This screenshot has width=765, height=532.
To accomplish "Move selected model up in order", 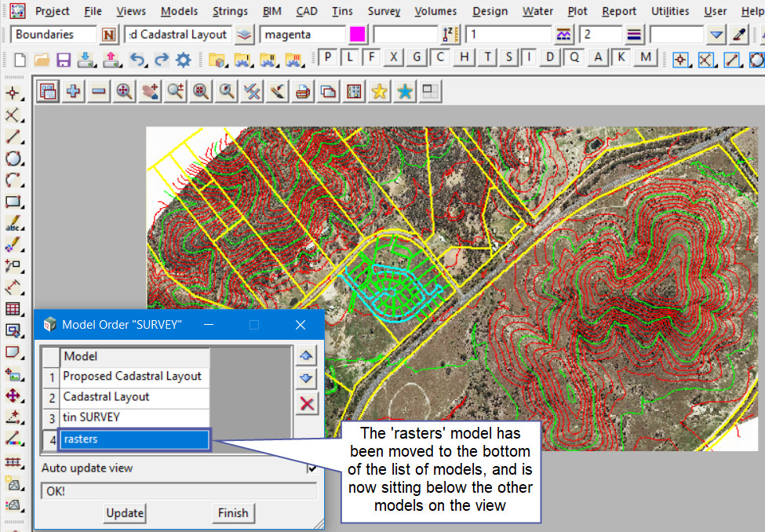I will coord(306,355).
